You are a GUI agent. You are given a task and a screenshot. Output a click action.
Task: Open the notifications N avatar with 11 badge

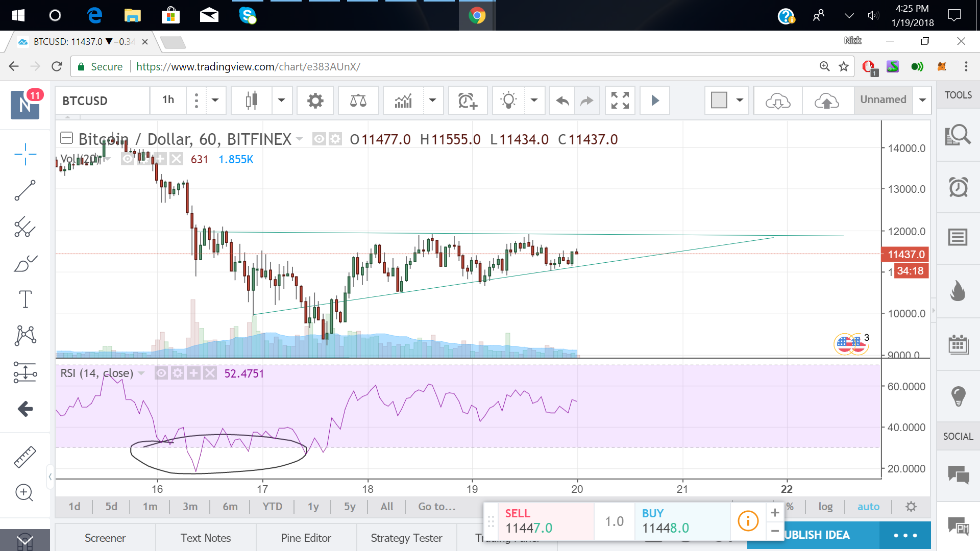[x=26, y=104]
